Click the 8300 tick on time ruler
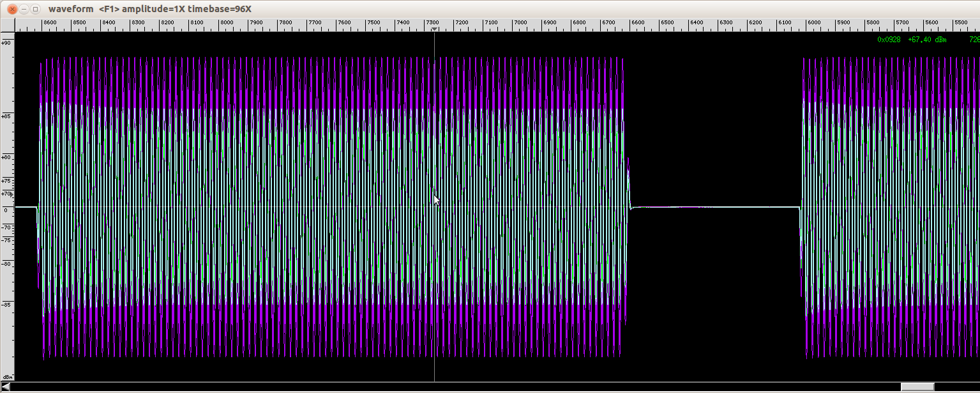 137,22
